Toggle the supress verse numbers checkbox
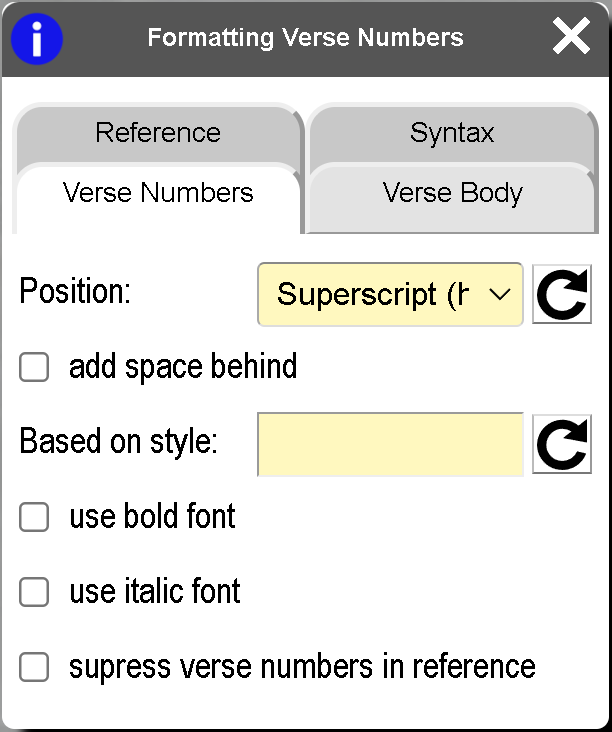The image size is (612, 732). click(34, 667)
